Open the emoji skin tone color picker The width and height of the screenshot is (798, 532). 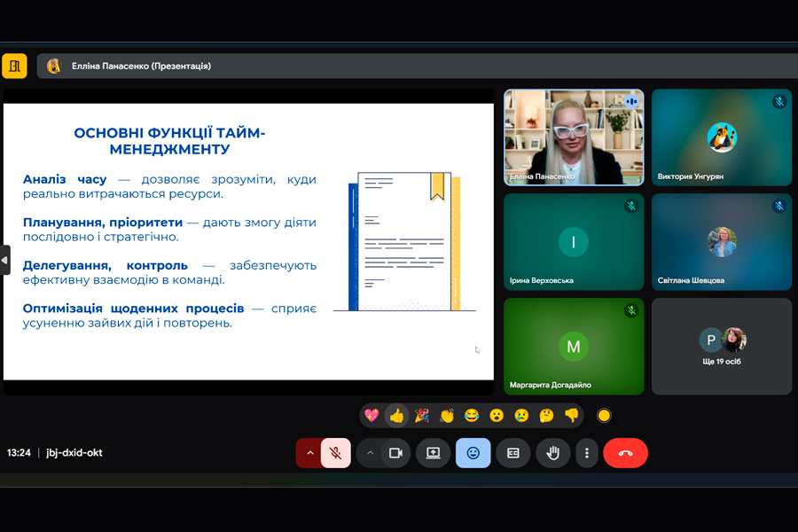604,416
